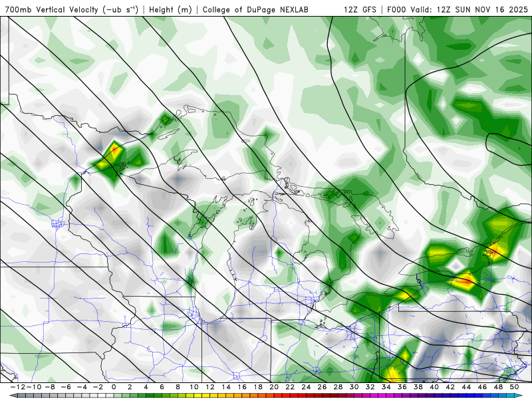Screen dimensions: 532x399
Task: Click the '14' color scale label
Action: (226, 387)
